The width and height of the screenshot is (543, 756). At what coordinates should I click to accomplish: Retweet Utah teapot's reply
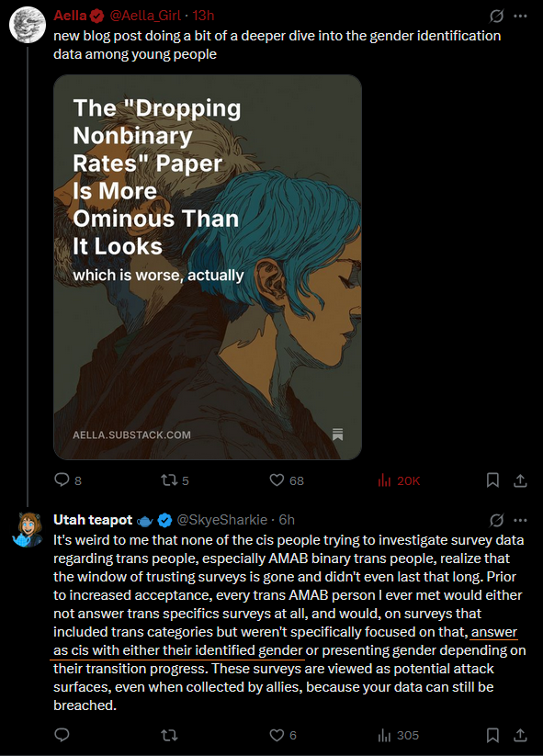pyautogui.click(x=169, y=735)
